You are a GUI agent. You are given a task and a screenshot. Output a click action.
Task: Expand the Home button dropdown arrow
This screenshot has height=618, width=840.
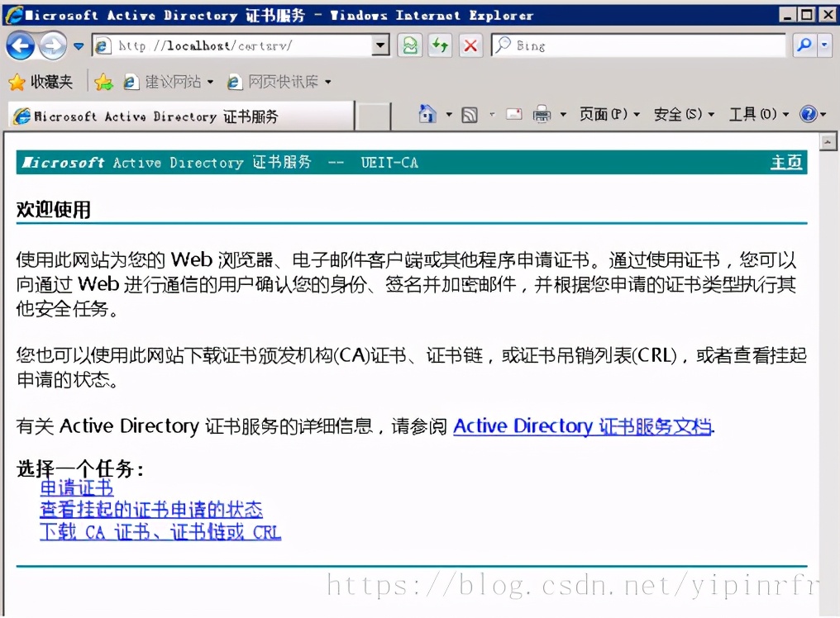point(449,114)
